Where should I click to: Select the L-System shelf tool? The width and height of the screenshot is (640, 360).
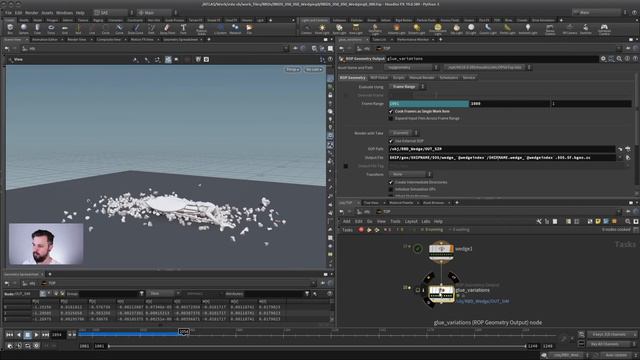220,29
